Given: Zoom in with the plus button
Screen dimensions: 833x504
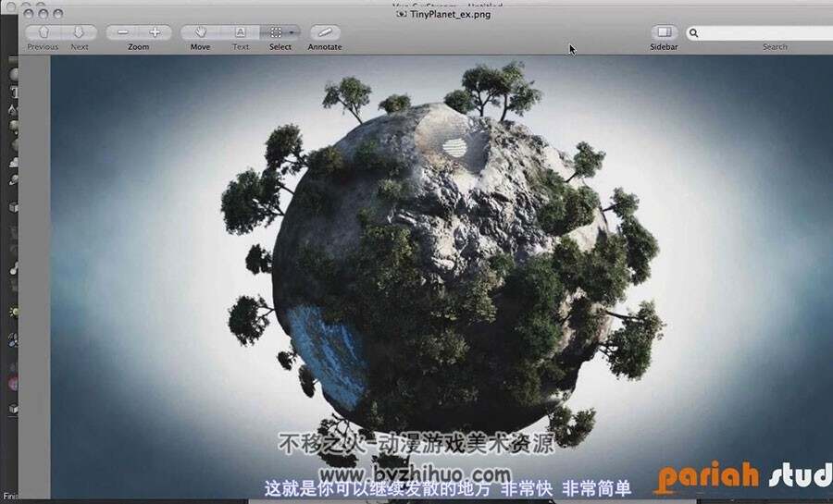Looking at the screenshot, I should tap(155, 32).
